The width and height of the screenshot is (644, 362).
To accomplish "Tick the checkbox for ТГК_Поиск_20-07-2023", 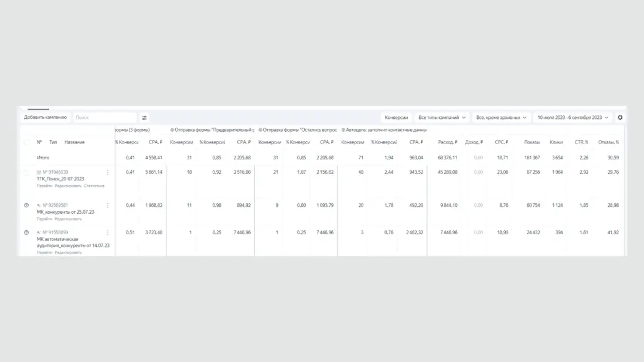I will (26, 173).
